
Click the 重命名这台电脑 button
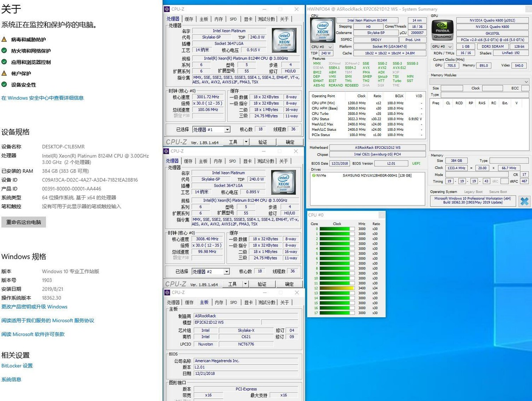click(23, 222)
